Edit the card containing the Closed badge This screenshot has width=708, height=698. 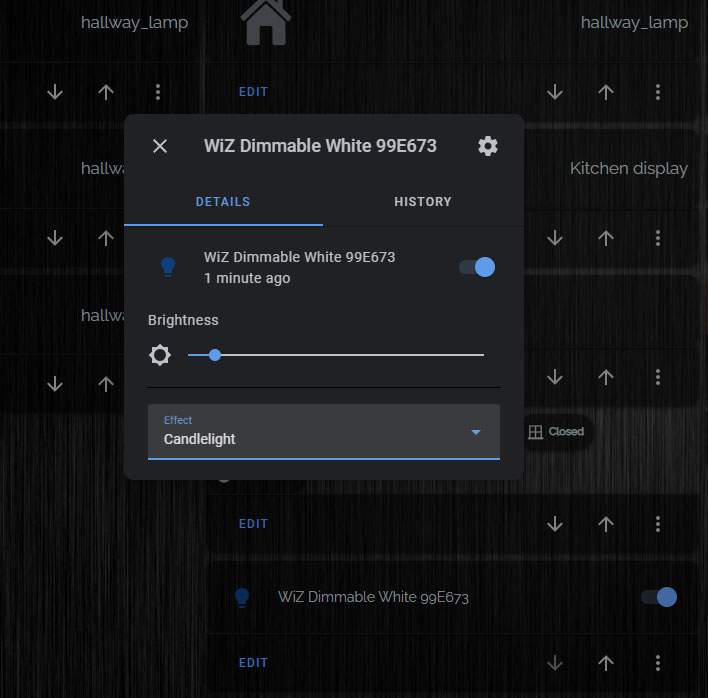(253, 524)
